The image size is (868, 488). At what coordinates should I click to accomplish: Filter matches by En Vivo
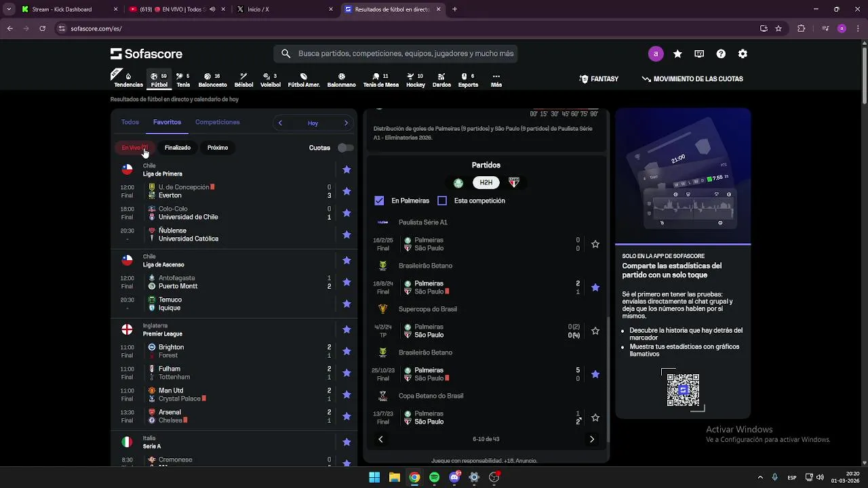134,147
